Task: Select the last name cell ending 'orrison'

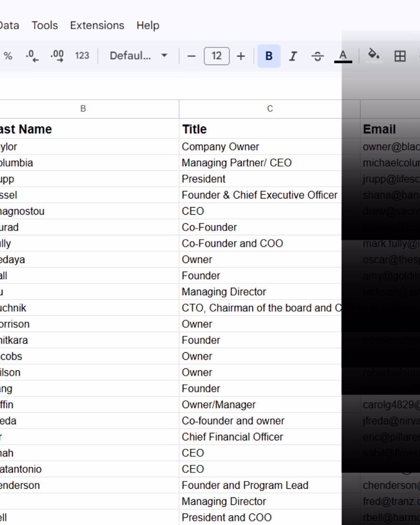Action: tap(89, 324)
